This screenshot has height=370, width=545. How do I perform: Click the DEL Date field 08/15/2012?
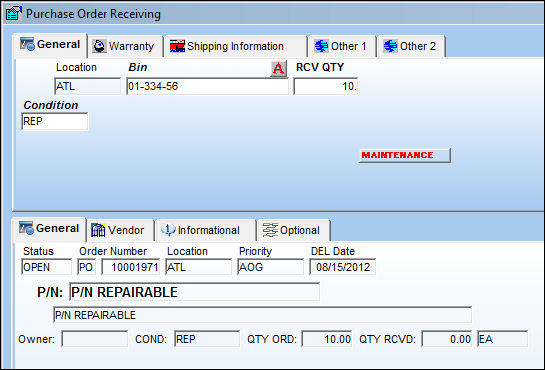pos(342,267)
